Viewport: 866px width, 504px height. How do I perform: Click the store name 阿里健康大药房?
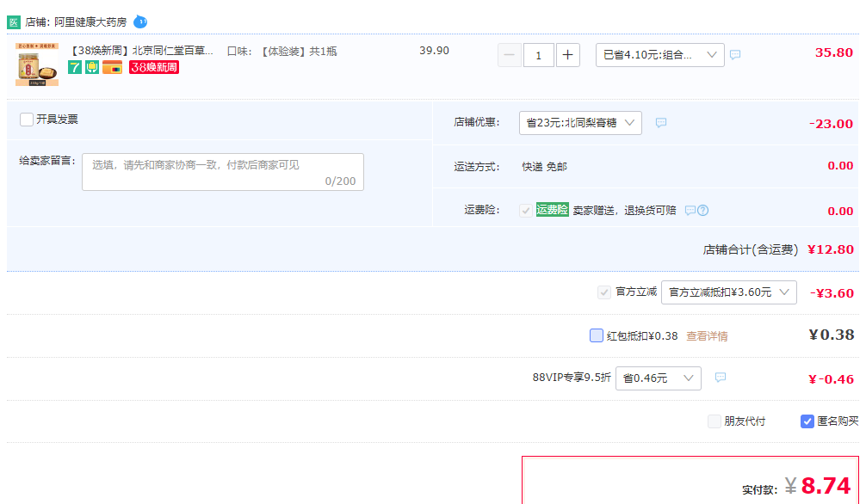tap(90, 22)
